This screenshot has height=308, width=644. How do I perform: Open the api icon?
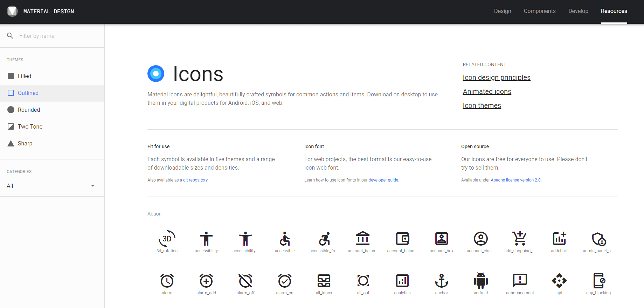point(559,281)
